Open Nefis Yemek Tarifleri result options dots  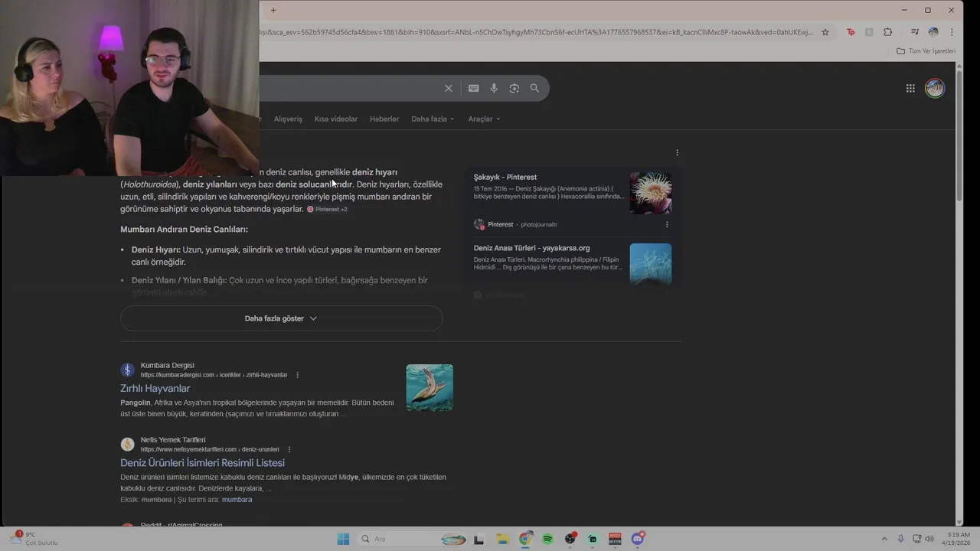(x=289, y=449)
